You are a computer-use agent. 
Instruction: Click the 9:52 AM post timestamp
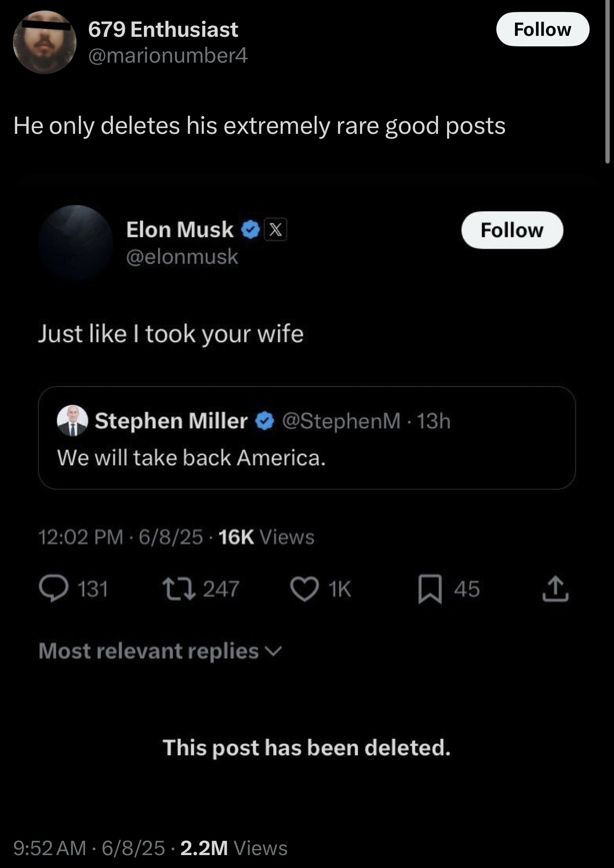tap(50, 848)
